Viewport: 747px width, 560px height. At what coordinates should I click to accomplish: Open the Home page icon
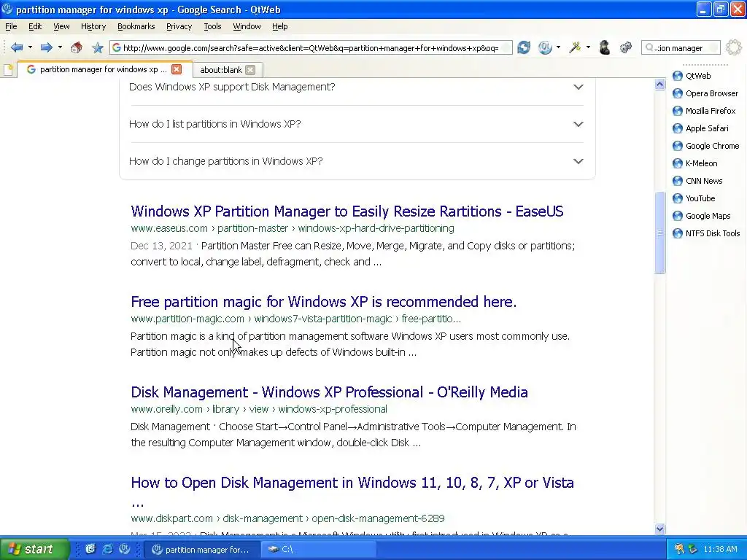pos(76,47)
